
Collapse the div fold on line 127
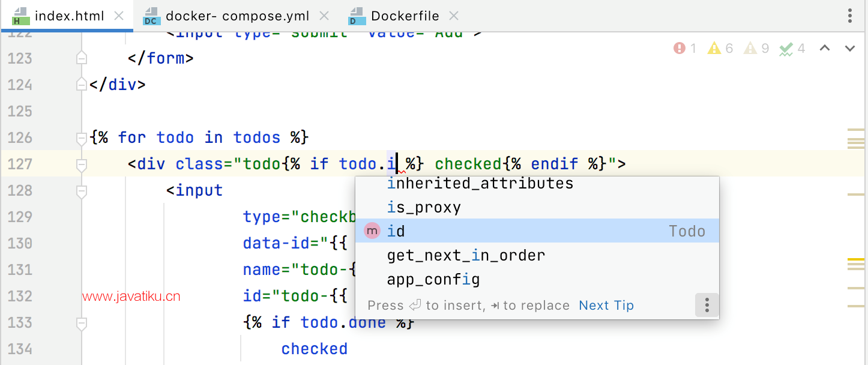point(82,164)
